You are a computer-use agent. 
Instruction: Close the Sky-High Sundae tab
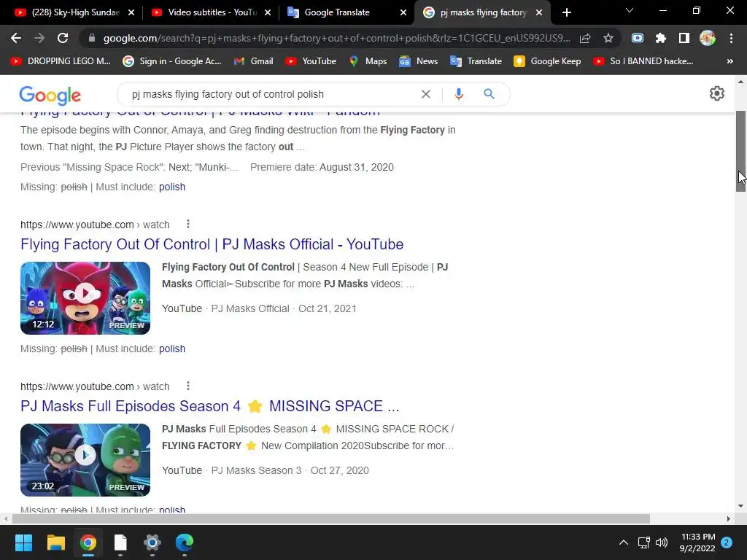coord(131,12)
